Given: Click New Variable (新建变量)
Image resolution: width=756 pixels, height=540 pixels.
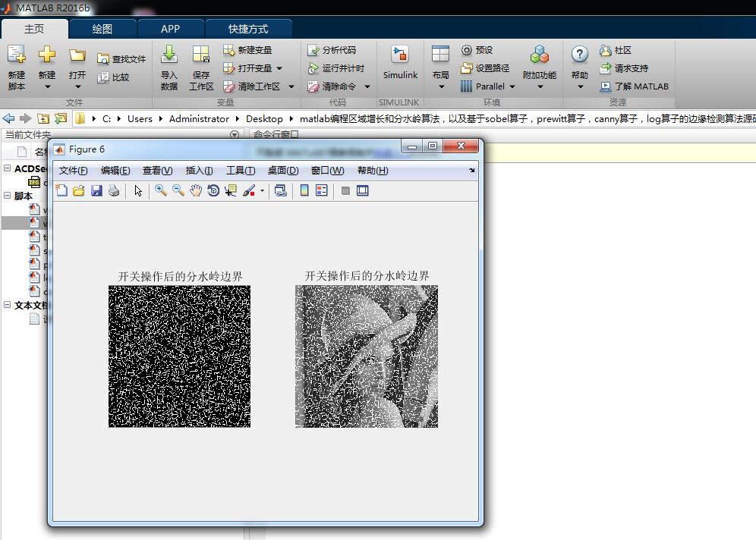Looking at the screenshot, I should [247, 50].
